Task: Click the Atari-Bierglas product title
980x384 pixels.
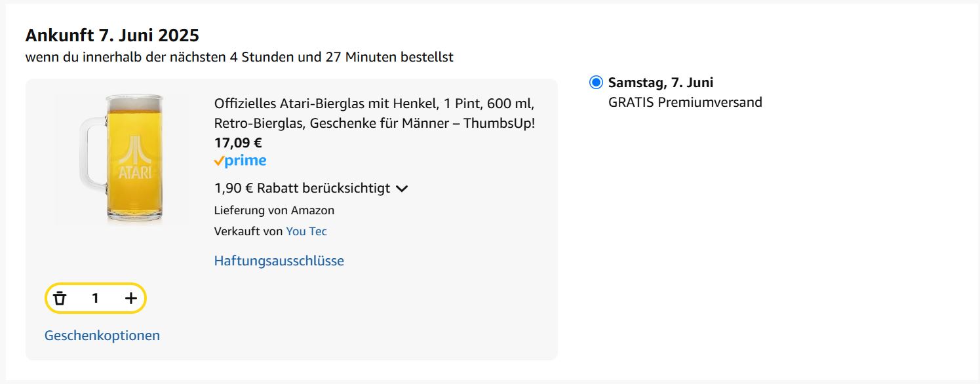Action: point(374,113)
